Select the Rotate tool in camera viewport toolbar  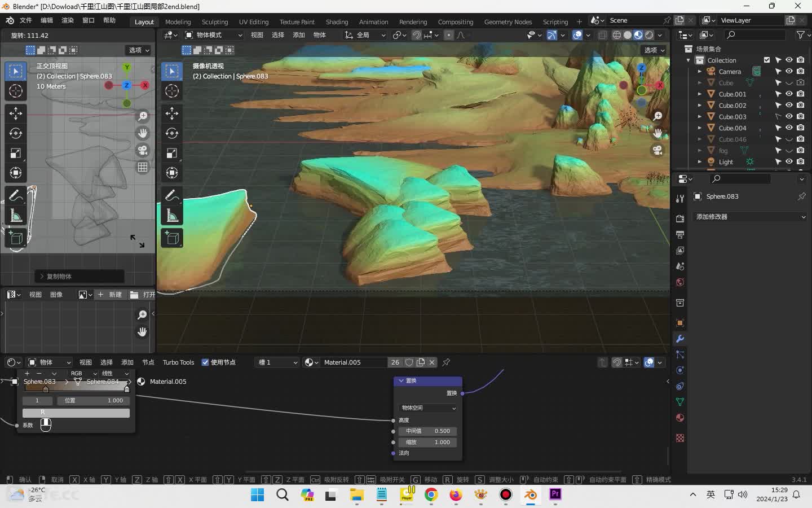[x=172, y=133]
